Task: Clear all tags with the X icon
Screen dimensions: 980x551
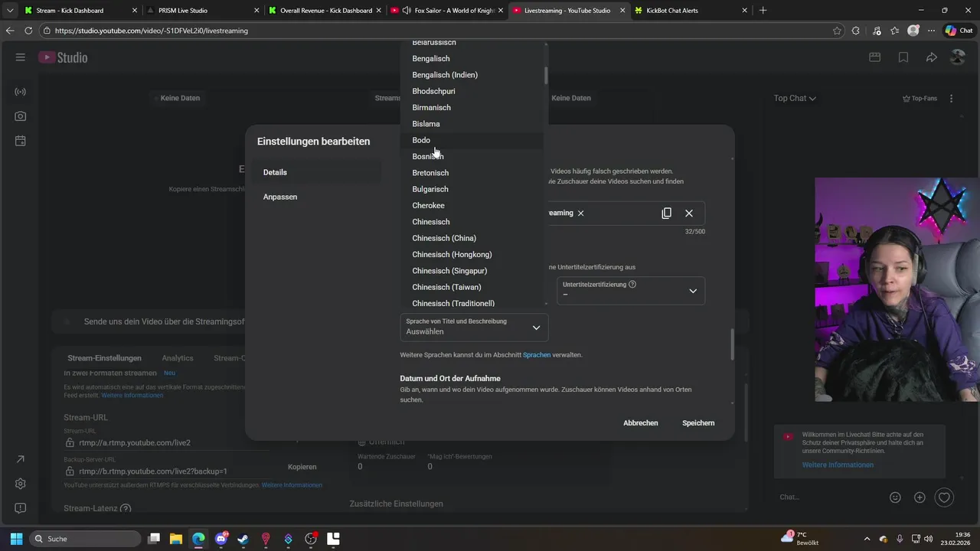Action: [689, 214]
